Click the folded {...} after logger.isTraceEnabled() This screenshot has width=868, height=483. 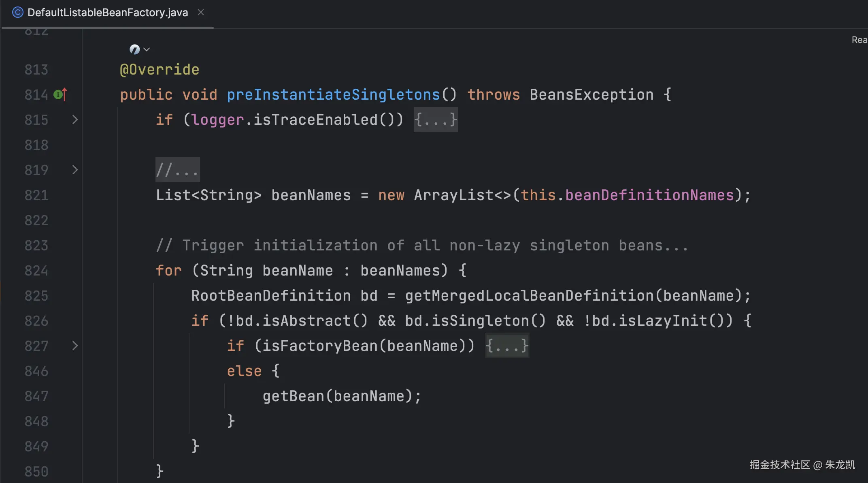436,120
